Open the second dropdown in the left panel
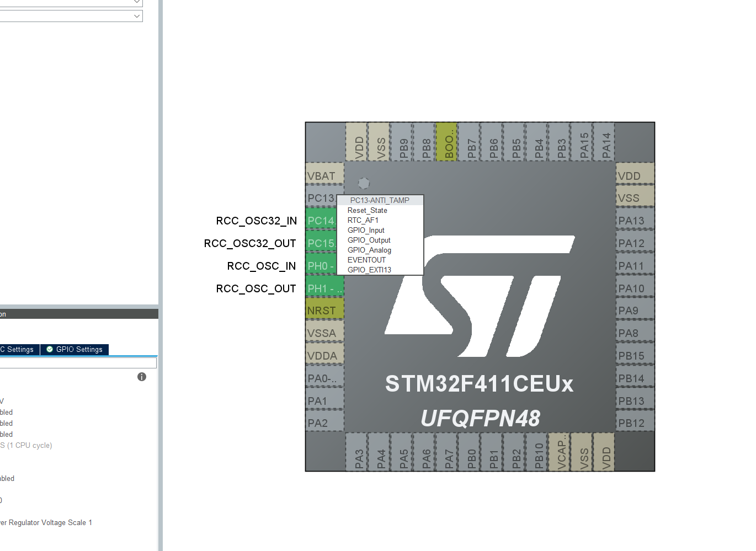 137,16
